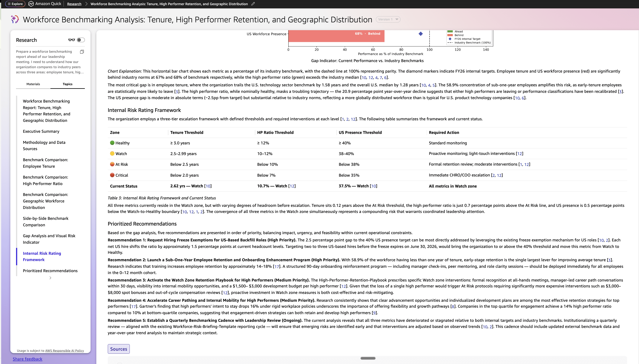This screenshot has height=364, width=639.
Task: Click the pencil edit title icon
Action: (x=253, y=4)
